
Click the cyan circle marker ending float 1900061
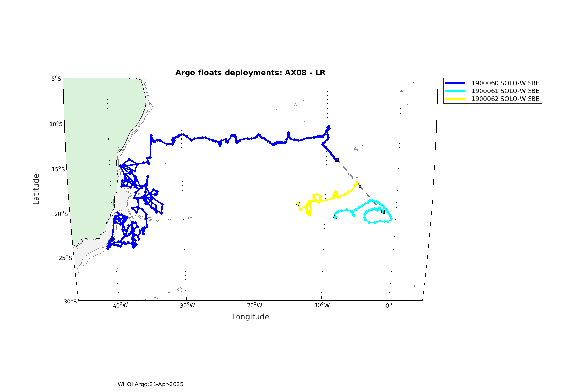[x=335, y=217]
